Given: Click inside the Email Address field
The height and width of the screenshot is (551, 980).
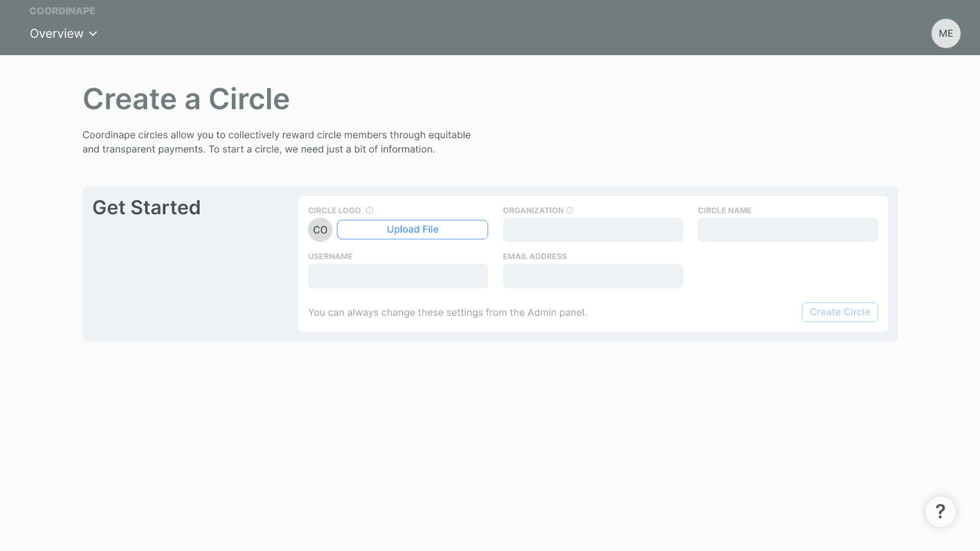Looking at the screenshot, I should (592, 276).
